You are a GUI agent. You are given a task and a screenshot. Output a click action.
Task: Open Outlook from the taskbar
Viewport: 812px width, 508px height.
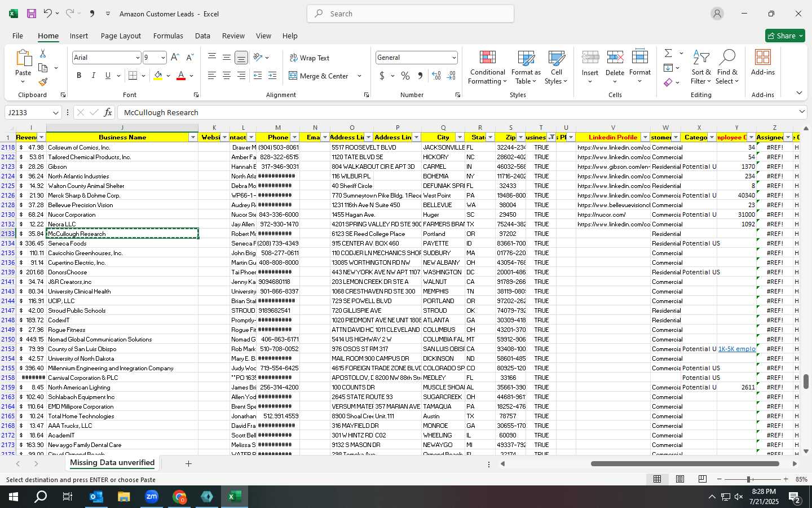[96, 497]
